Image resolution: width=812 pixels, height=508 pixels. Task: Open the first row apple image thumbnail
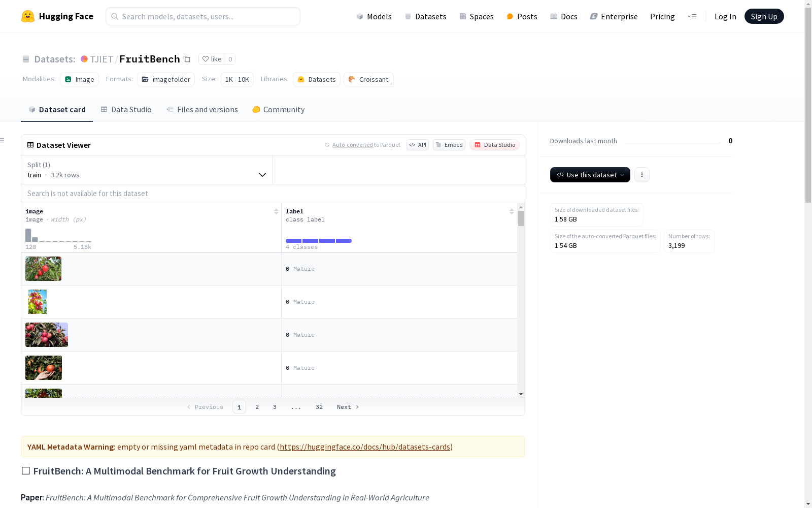[44, 269]
